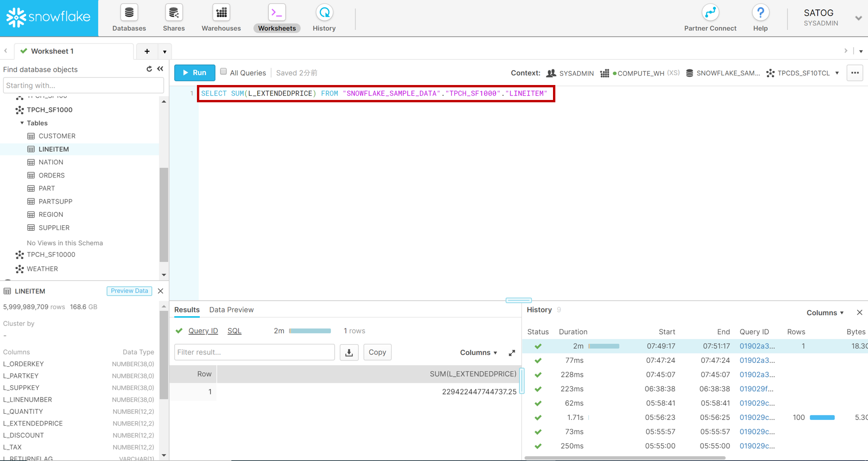Select the REGION table
The width and height of the screenshot is (868, 461).
tap(51, 214)
